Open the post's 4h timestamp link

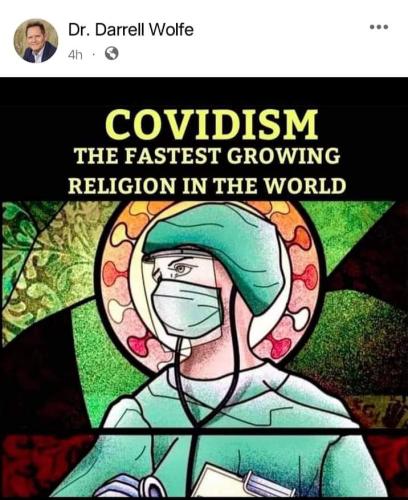click(75, 54)
